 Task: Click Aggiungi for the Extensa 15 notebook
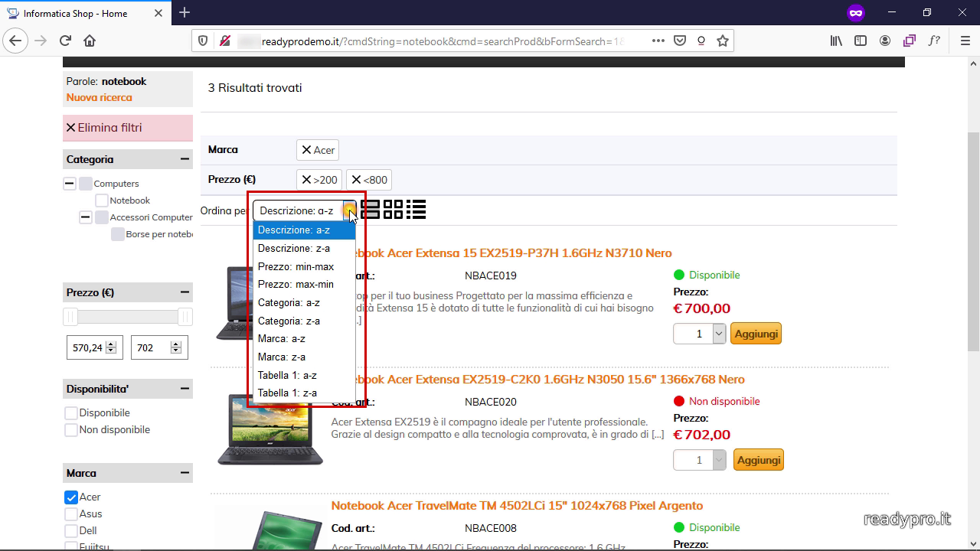tap(756, 333)
